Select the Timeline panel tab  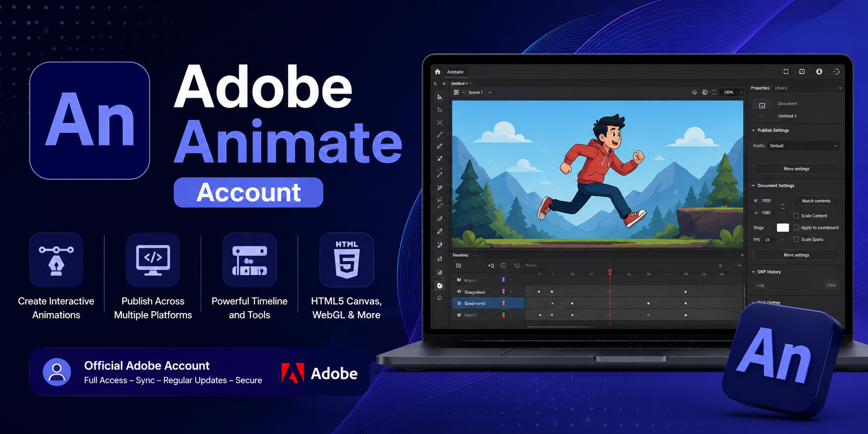click(460, 255)
